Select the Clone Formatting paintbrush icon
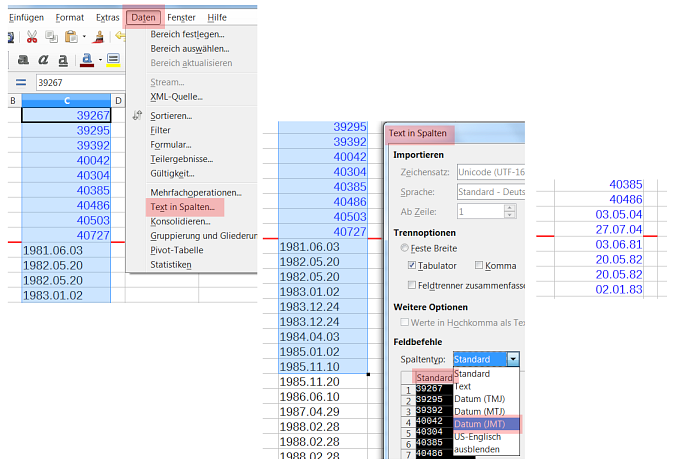Viewport: 675px width, 468px height. point(99,37)
